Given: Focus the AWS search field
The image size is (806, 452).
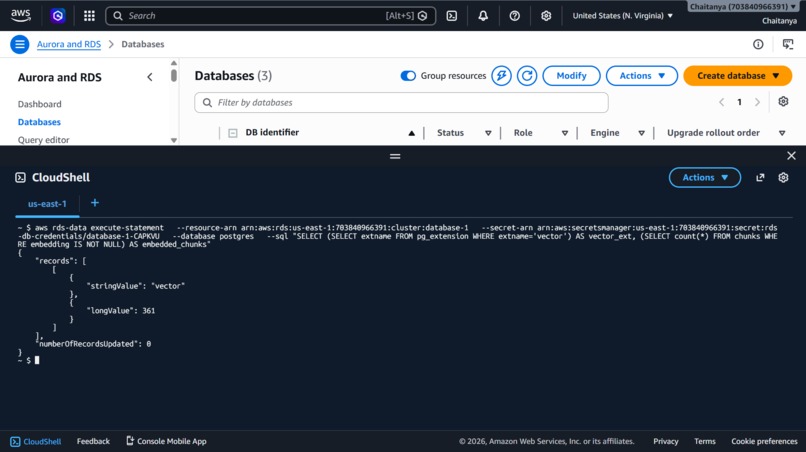Looking at the screenshot, I should (271, 16).
